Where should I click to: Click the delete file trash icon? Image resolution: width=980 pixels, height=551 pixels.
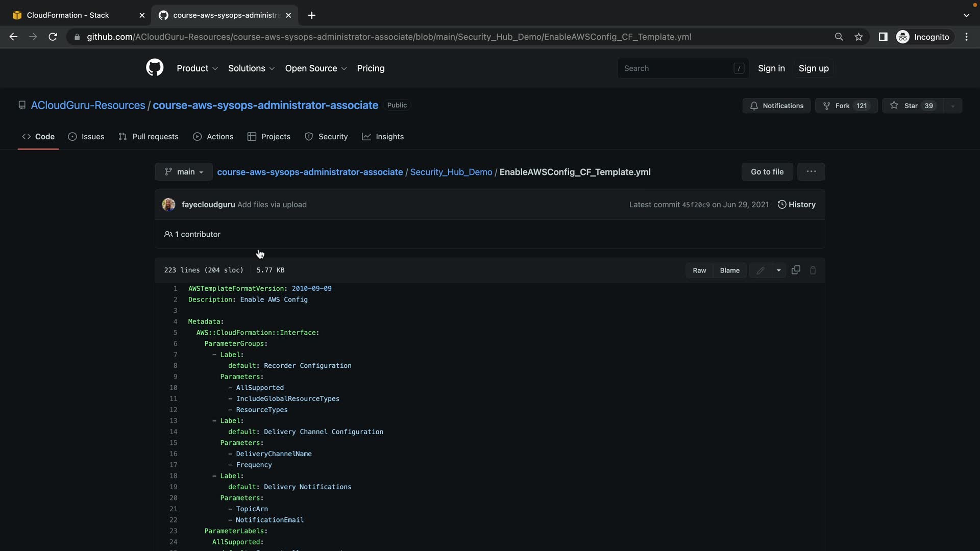tap(813, 270)
